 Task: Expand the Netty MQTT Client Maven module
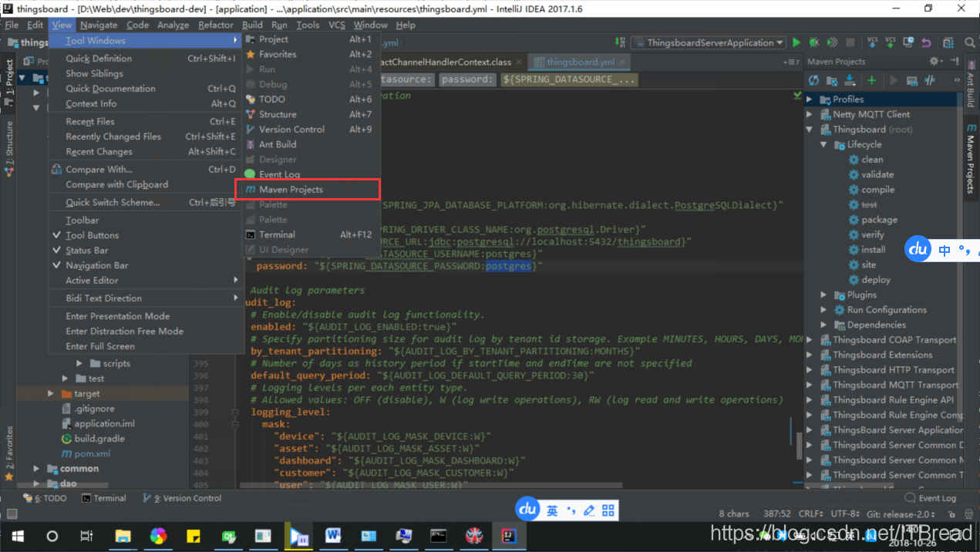click(810, 114)
